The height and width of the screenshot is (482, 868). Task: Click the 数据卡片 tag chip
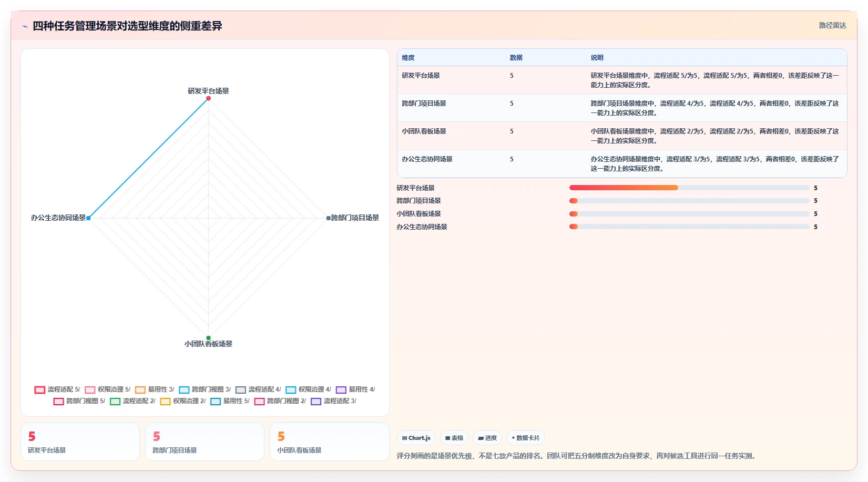coord(526,438)
